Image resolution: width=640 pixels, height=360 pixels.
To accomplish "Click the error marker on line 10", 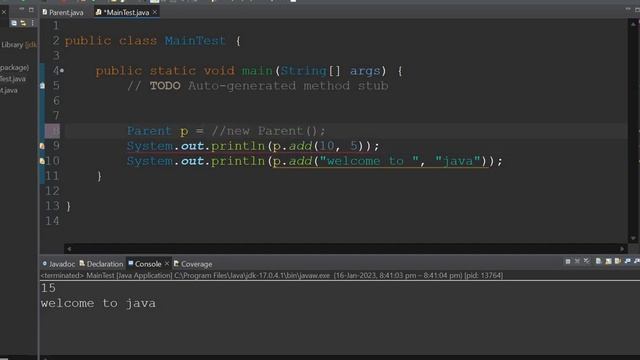I will (42, 161).
